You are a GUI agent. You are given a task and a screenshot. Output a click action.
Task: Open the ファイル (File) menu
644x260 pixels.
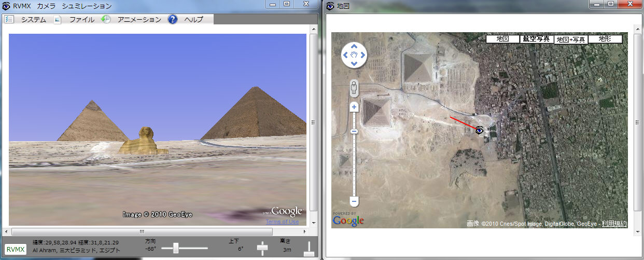(81, 20)
